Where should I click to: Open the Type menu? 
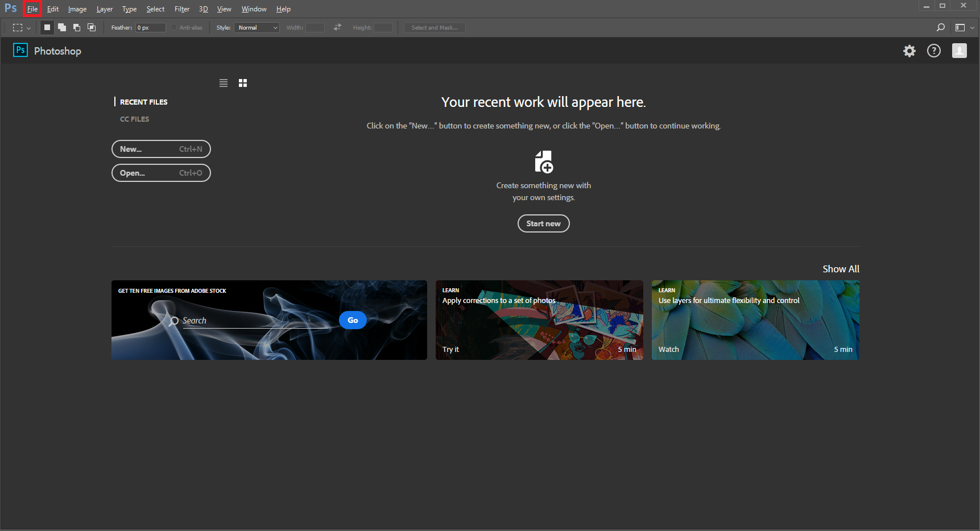click(130, 9)
